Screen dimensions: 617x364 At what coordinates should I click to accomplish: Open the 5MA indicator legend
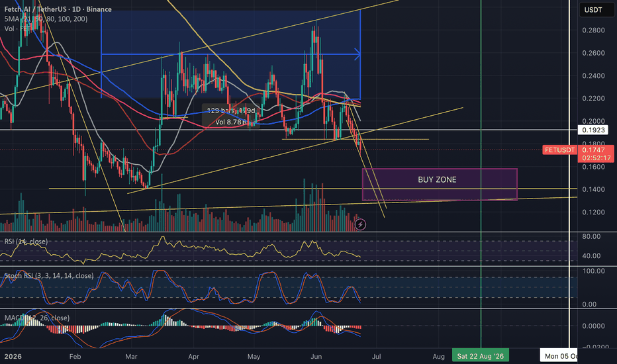pos(46,19)
